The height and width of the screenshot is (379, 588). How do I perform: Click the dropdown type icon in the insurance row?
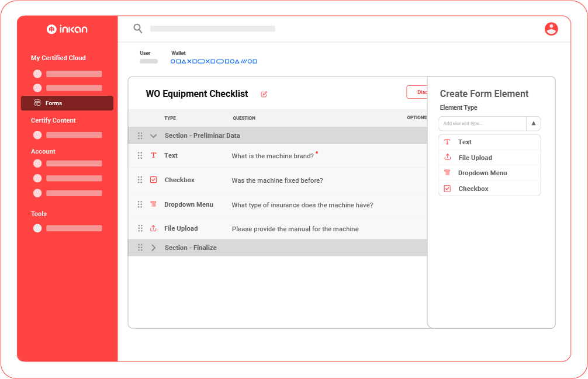pyautogui.click(x=153, y=204)
